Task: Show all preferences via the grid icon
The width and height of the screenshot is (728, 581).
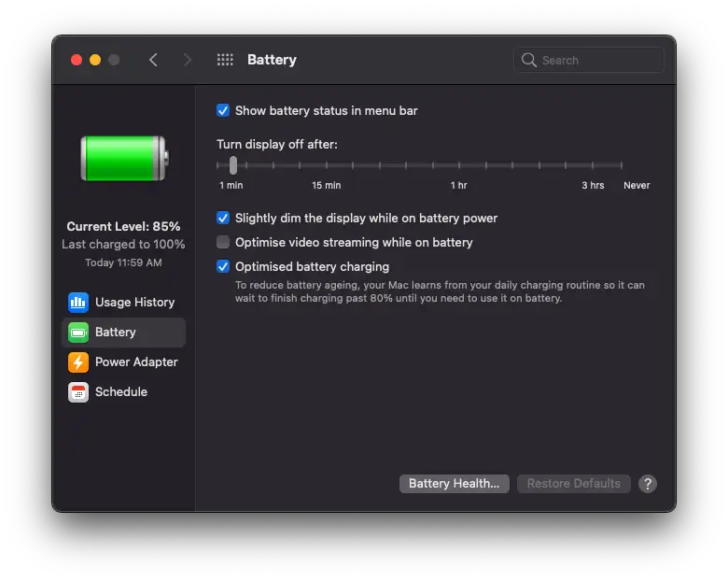Action: tap(225, 60)
